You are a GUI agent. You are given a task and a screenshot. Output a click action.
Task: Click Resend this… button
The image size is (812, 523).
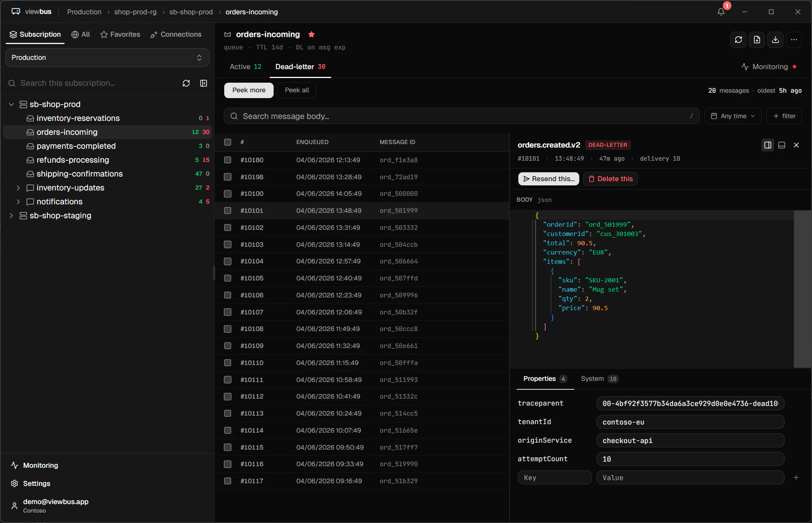pos(548,179)
